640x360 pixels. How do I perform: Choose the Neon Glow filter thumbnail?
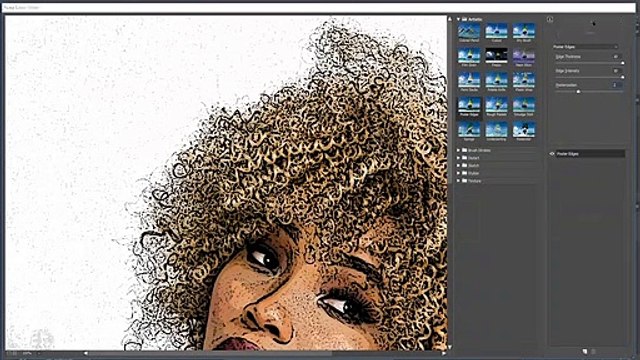524,56
